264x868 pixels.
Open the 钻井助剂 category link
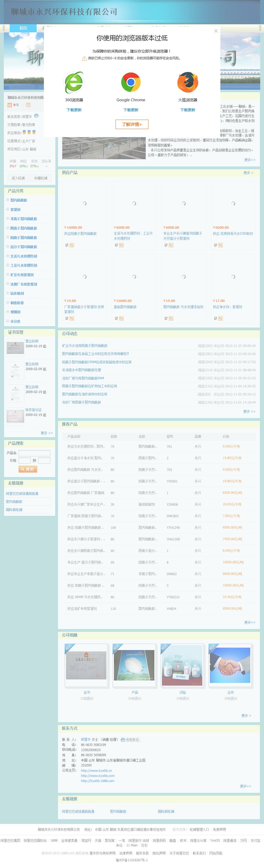pyautogui.click(x=17, y=293)
